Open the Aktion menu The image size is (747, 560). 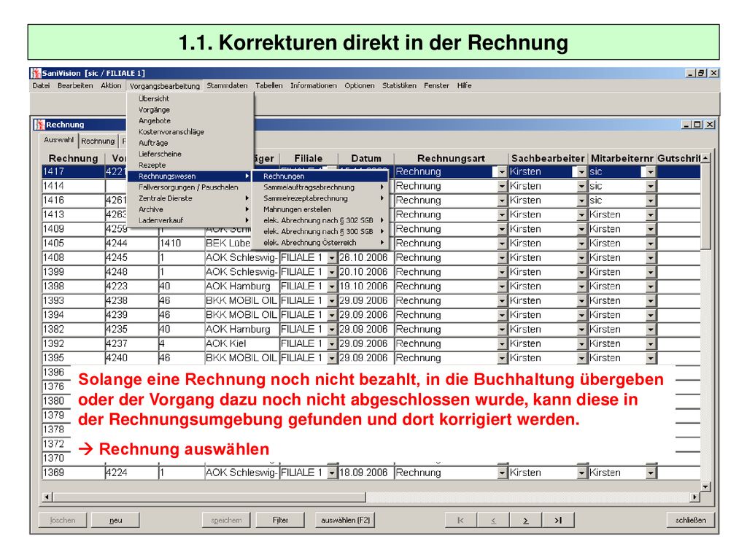point(111,86)
